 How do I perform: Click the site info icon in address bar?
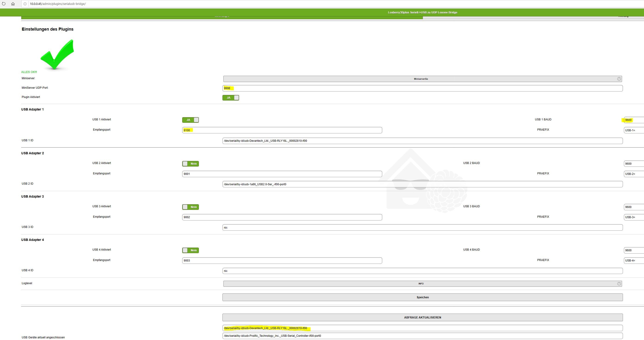coord(25,4)
